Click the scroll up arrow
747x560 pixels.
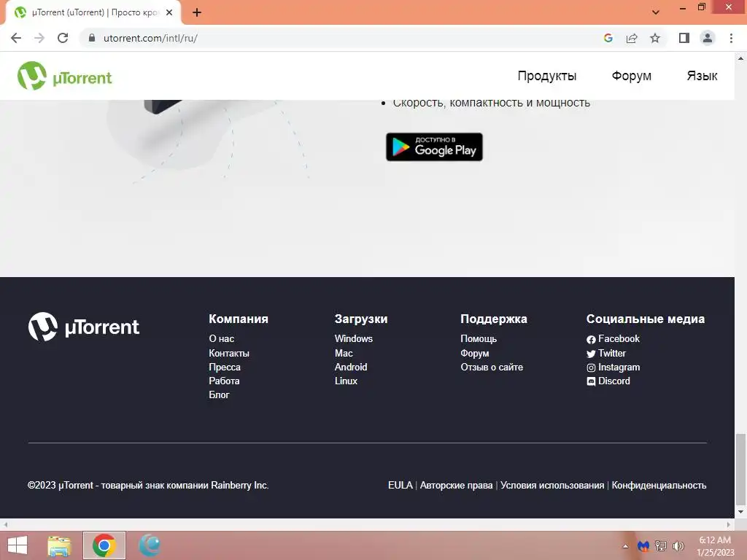(740, 58)
